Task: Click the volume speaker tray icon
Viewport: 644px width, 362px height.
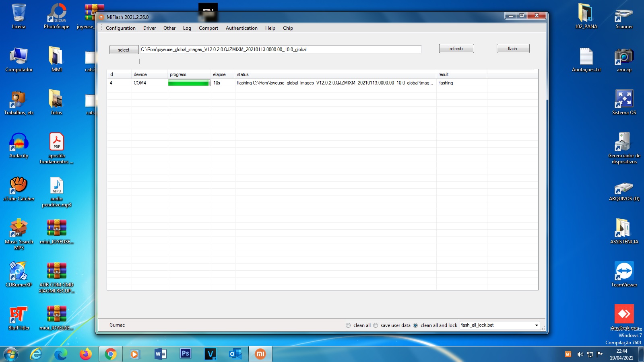Action: pyautogui.click(x=580, y=354)
